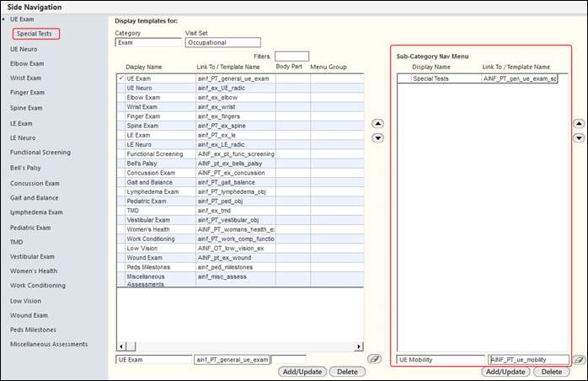Click sub-category field containing UE Mobility
Viewport: 588px width, 381px height.
tap(441, 360)
